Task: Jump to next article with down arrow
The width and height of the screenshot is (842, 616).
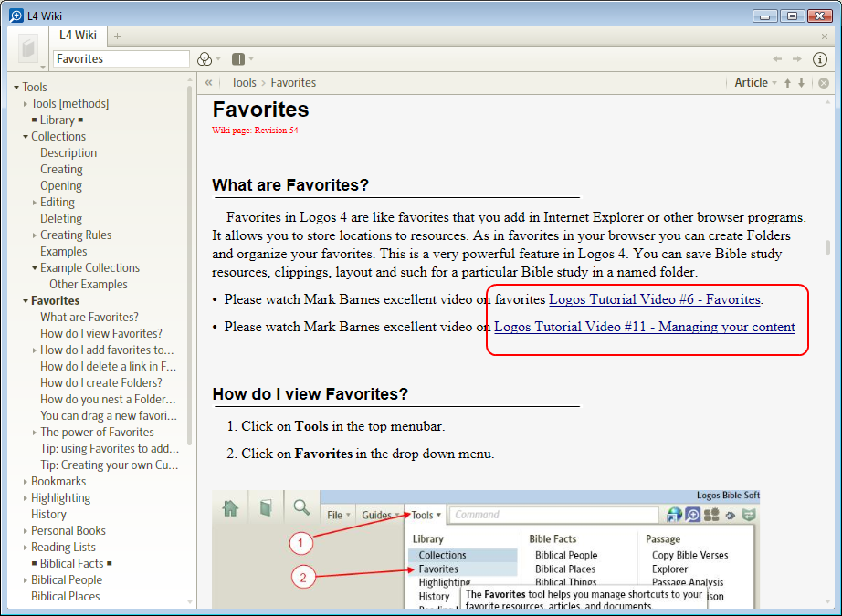Action: click(x=801, y=83)
